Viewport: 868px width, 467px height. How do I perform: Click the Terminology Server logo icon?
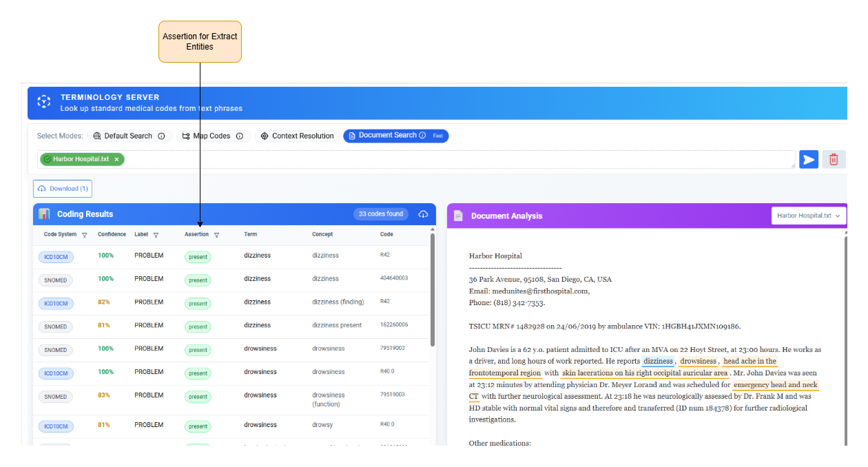44,102
